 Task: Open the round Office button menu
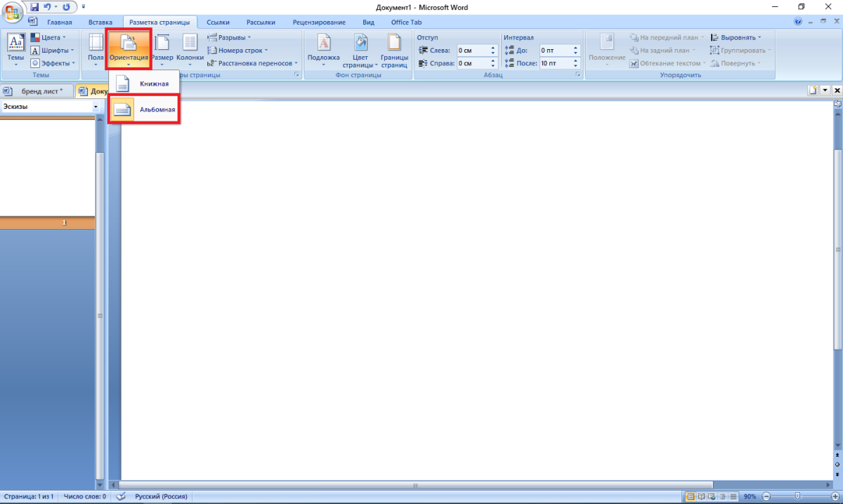[x=13, y=12]
